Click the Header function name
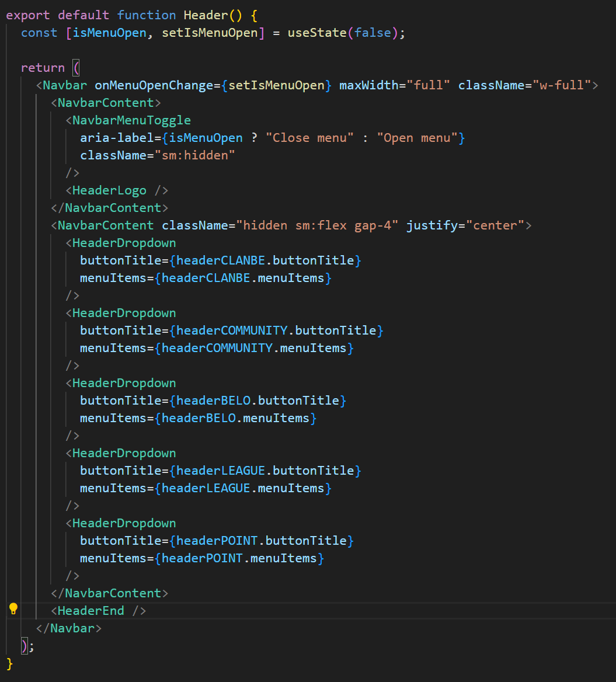This screenshot has height=682, width=616. [x=206, y=15]
